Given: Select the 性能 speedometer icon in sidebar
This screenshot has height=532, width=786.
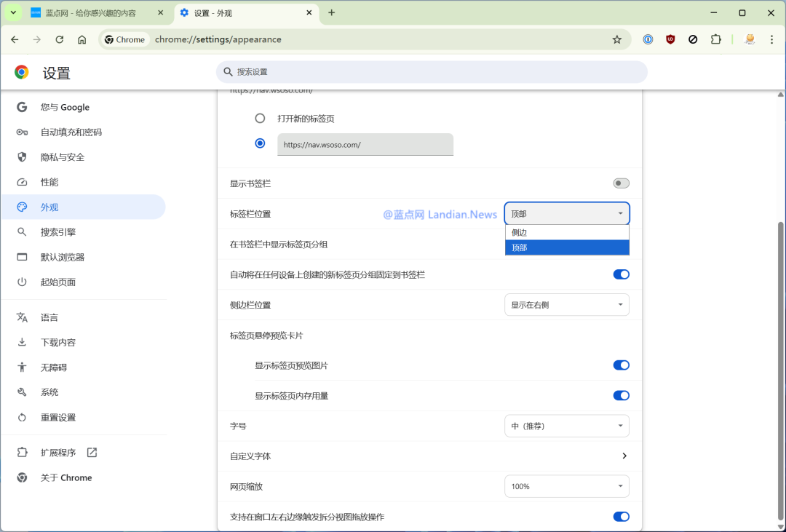Looking at the screenshot, I should point(22,182).
